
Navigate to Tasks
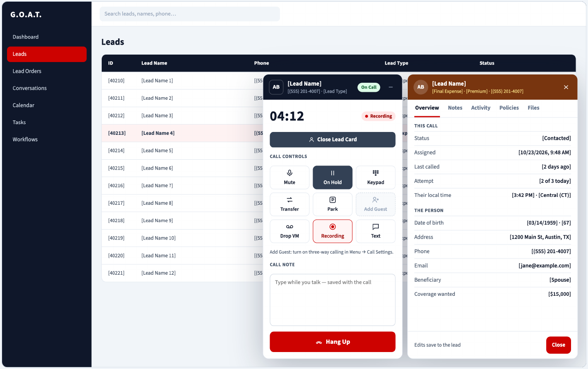(47, 122)
